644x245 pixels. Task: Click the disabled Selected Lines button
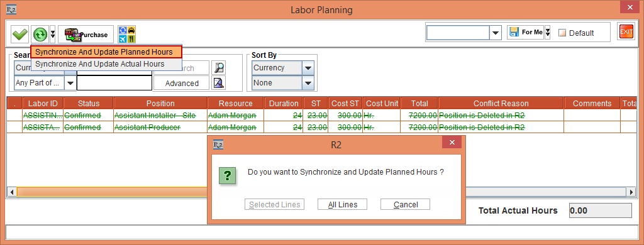point(274,204)
